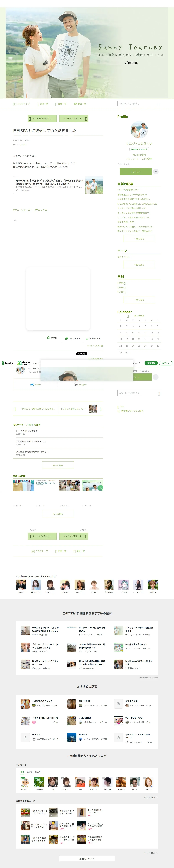The width and height of the screenshot is (174, 868).
Task: Click the いいね！した人一覧 link
Action: click(95, 346)
